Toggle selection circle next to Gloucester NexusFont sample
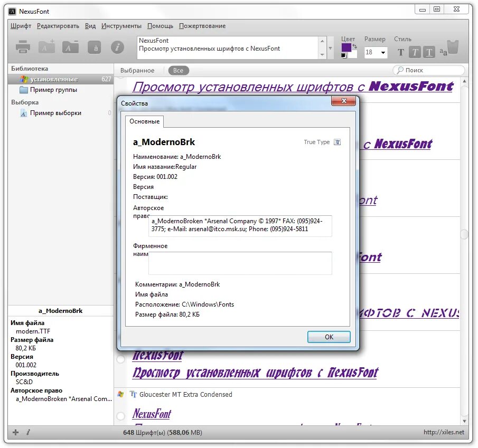Screen dimensions: 478x448 tap(121, 416)
